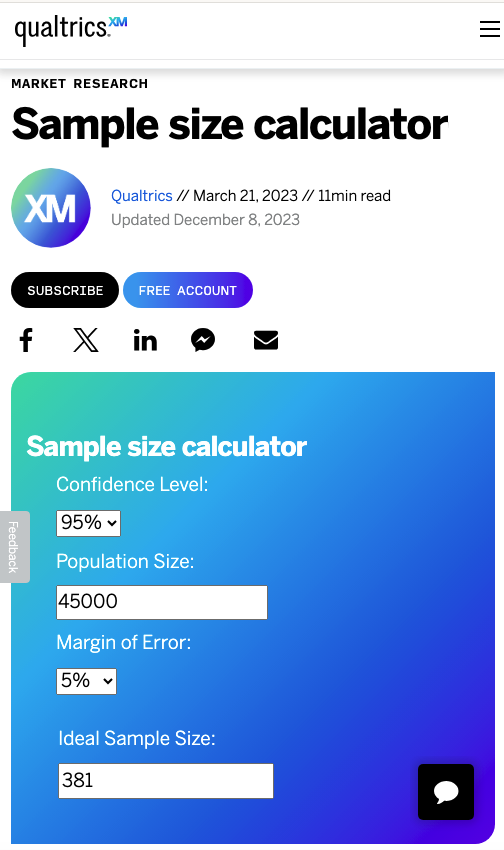Viewport: 504px width, 850px height.
Task: Click the Subscribe button
Action: pos(65,290)
